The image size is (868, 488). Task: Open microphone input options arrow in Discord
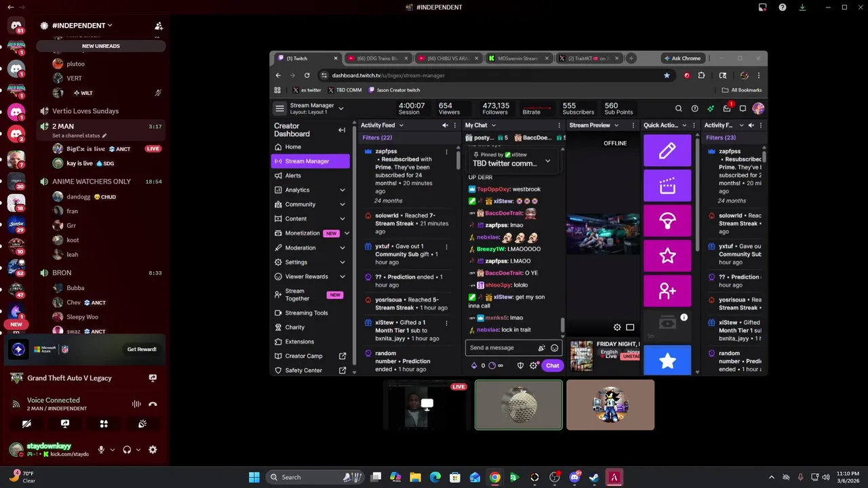[113, 449]
